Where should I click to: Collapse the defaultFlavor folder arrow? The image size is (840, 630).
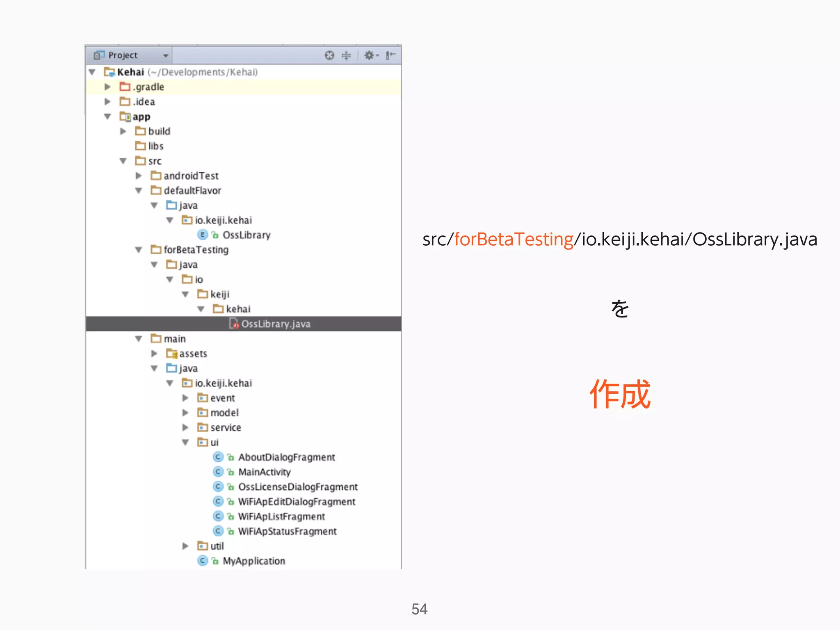pos(139,191)
